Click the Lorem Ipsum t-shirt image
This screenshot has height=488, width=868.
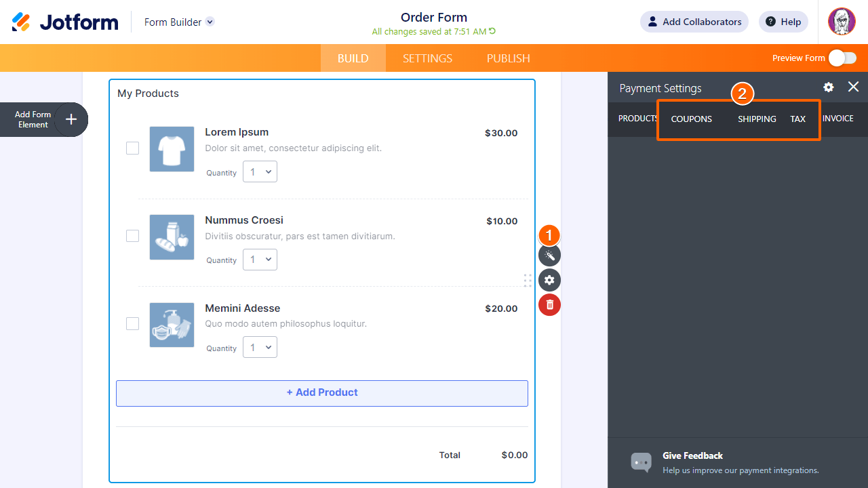[x=172, y=148]
